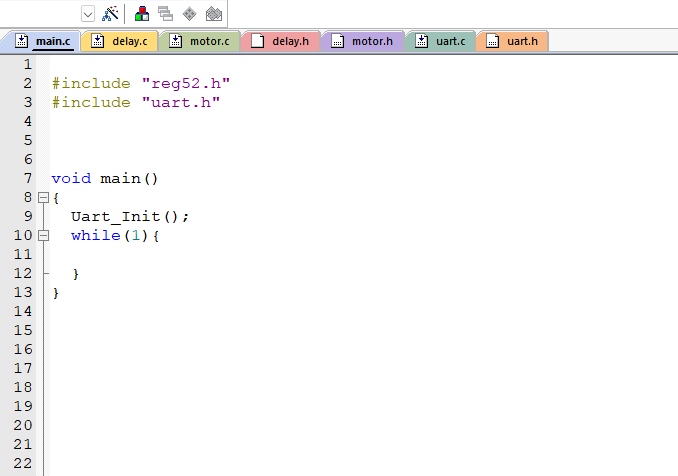Collapse the while loop fold at line 10
Viewport: 678px width, 476px height.
pos(43,236)
